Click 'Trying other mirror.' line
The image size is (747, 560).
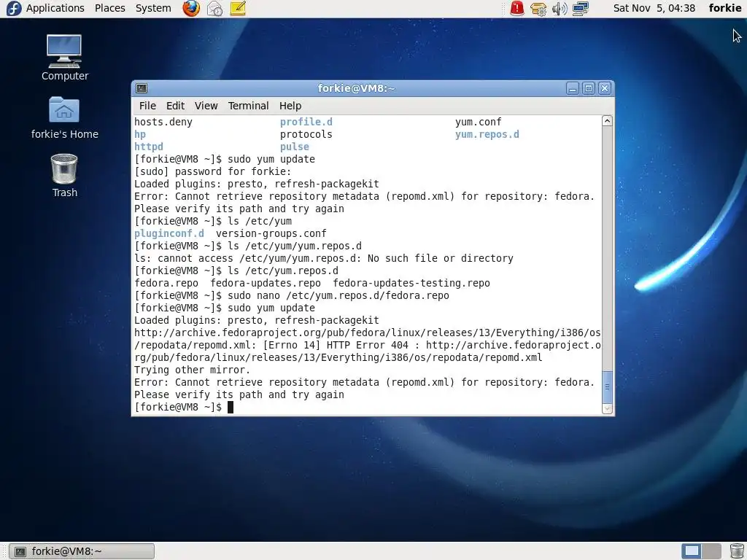(192, 370)
